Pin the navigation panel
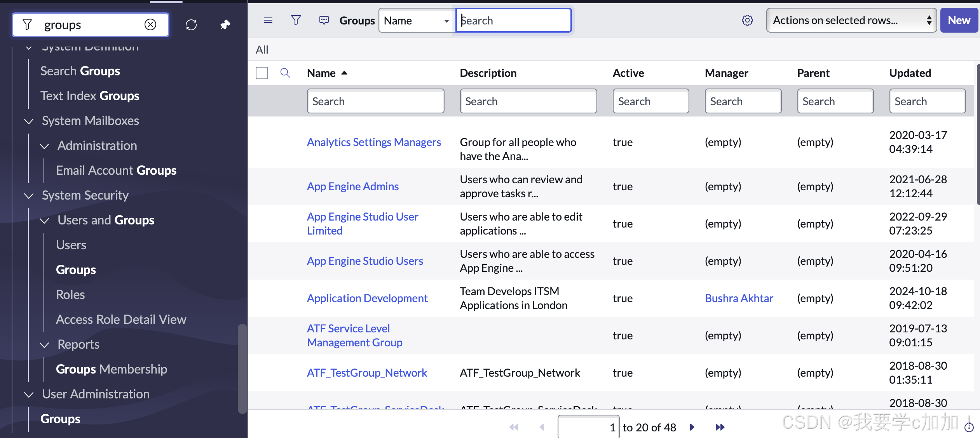This screenshot has height=438, width=980. click(x=225, y=25)
